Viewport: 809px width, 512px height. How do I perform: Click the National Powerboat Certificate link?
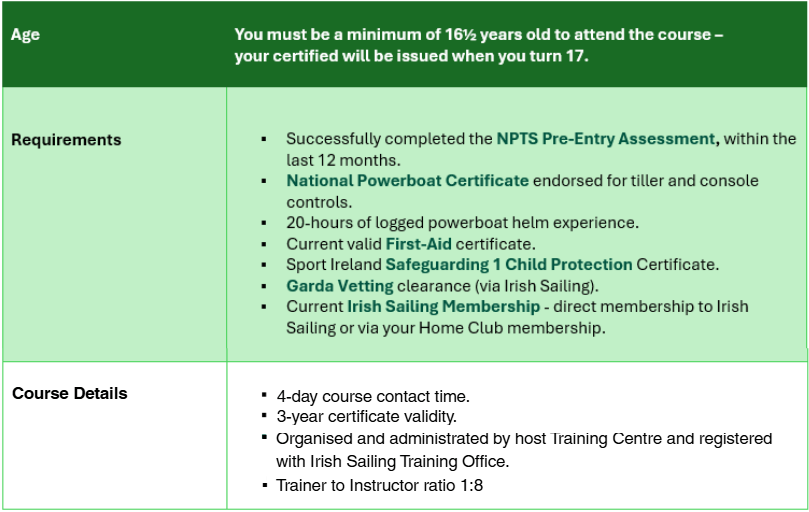point(407,181)
